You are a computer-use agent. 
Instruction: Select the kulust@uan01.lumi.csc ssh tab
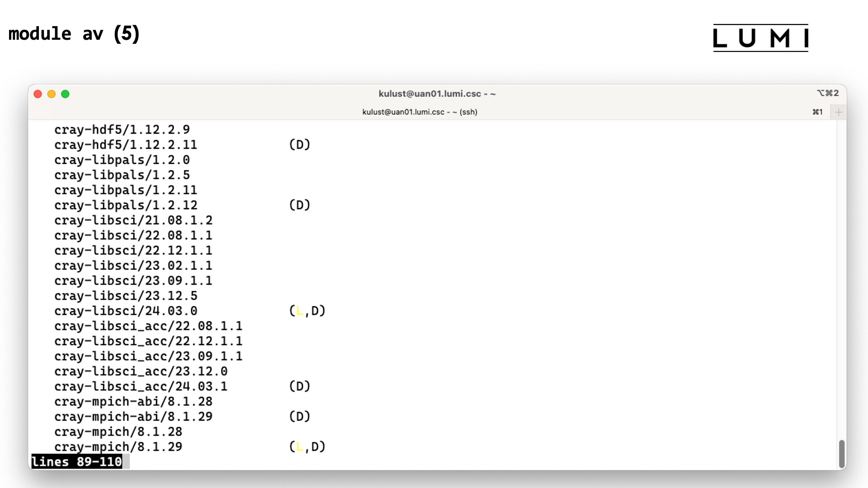(x=419, y=112)
